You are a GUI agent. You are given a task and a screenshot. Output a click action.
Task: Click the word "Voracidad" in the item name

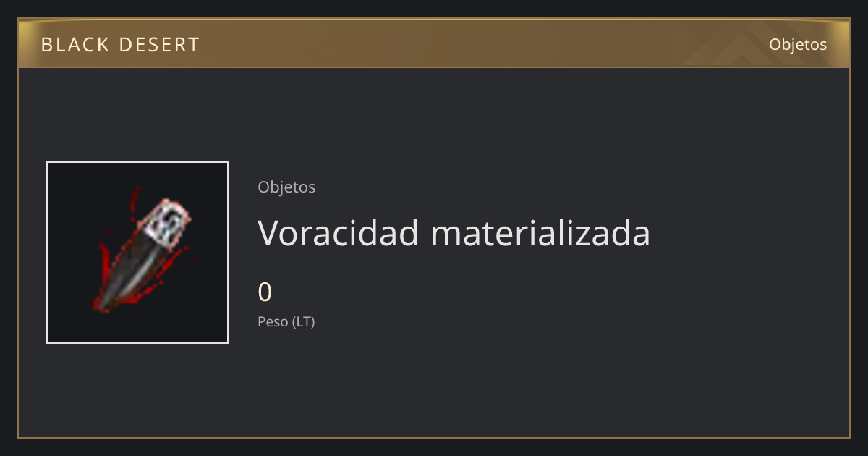[x=339, y=233]
